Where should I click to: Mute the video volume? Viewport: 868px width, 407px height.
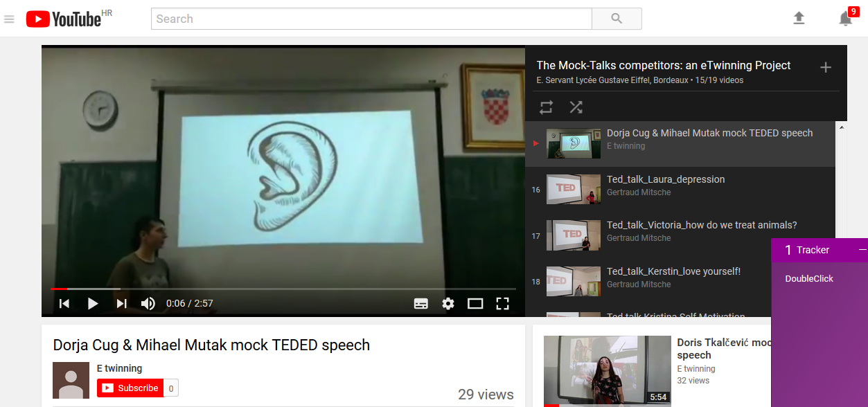pos(148,303)
